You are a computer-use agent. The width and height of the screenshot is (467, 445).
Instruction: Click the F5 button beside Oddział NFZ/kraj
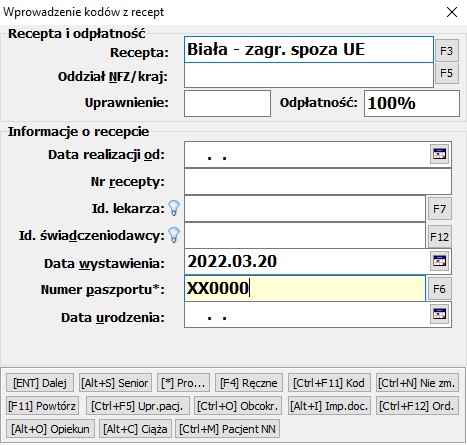(447, 73)
